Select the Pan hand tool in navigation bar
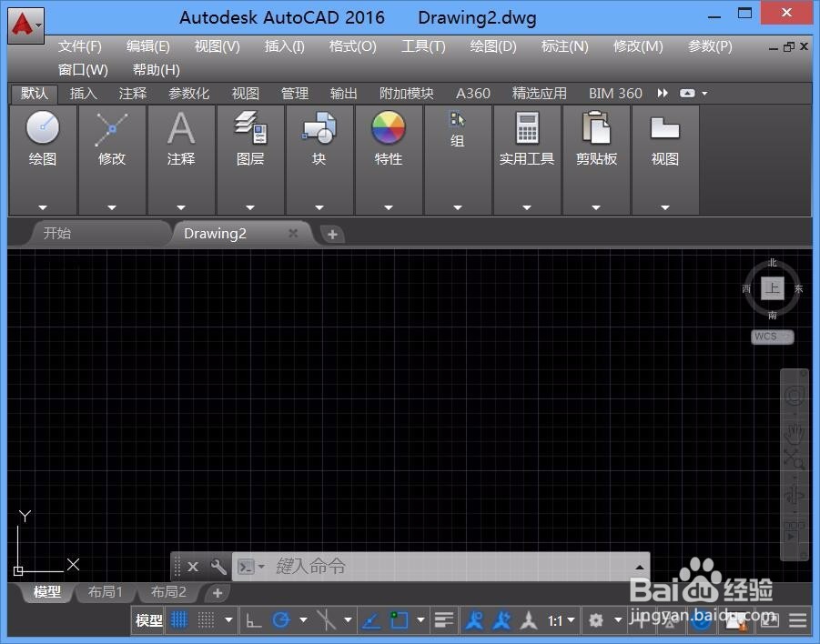The height and width of the screenshot is (644, 820). click(794, 433)
